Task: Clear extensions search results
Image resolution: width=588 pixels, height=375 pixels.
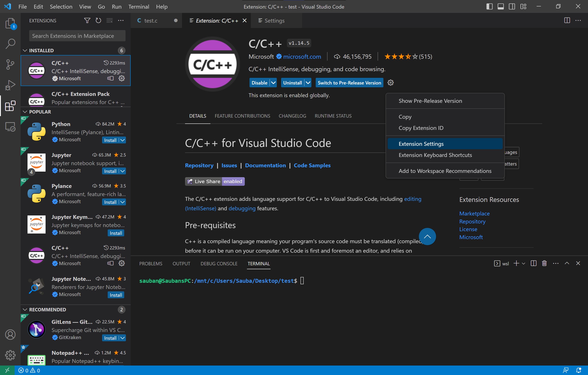Action: pyautogui.click(x=109, y=20)
